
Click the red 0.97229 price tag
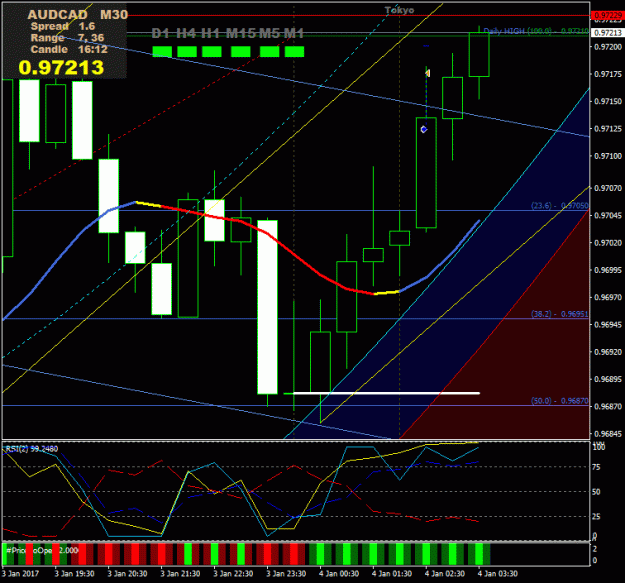tap(607, 16)
